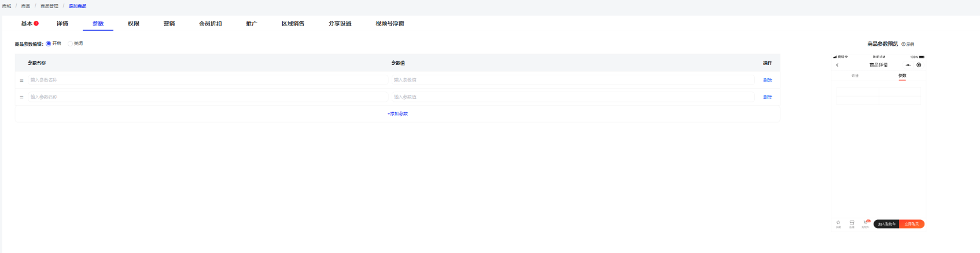Click the star 收藏 icon in preview
980x253 pixels.
(x=838, y=223)
